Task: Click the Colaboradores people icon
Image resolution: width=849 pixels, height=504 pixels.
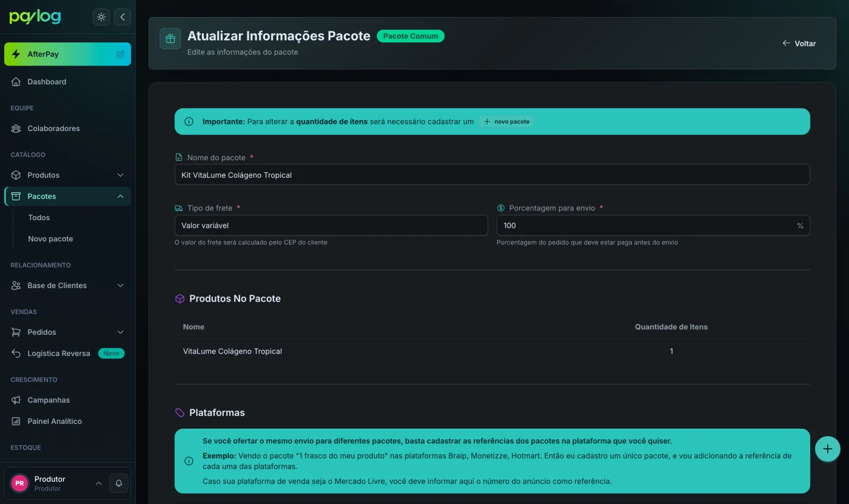Action: (16, 129)
